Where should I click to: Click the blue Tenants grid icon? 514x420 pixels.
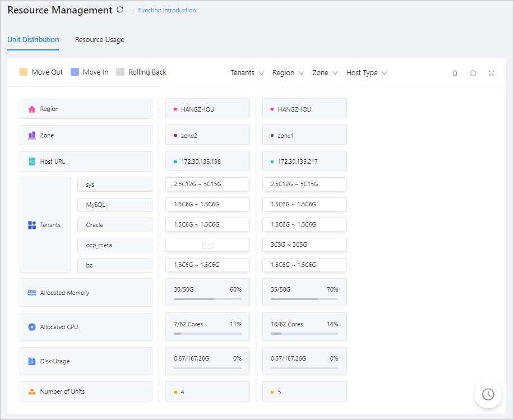32,225
